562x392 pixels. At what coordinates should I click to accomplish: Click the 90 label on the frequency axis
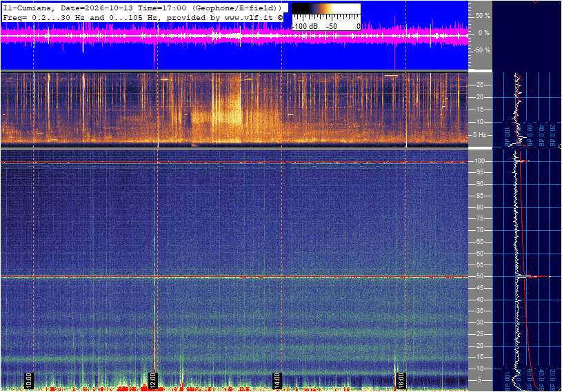point(479,184)
